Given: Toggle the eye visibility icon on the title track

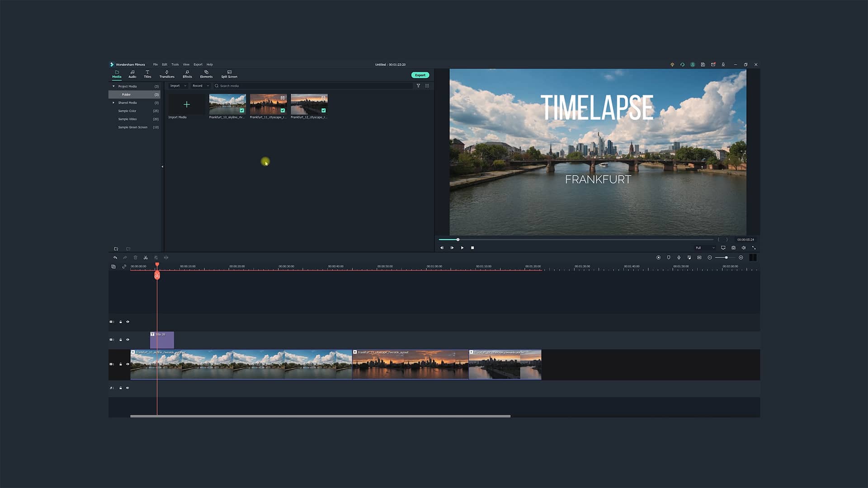Looking at the screenshot, I should pos(128,339).
